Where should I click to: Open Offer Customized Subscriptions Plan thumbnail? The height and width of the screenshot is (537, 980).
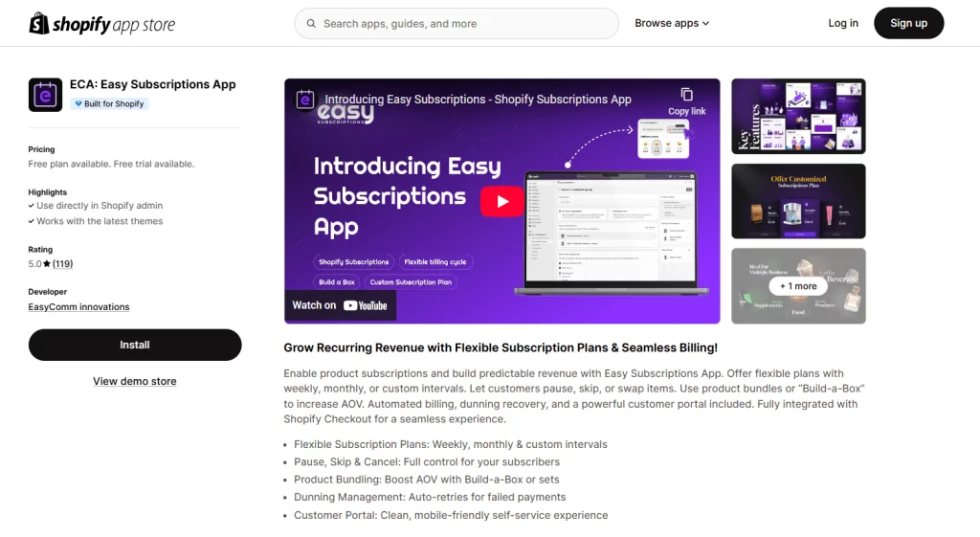pos(799,201)
